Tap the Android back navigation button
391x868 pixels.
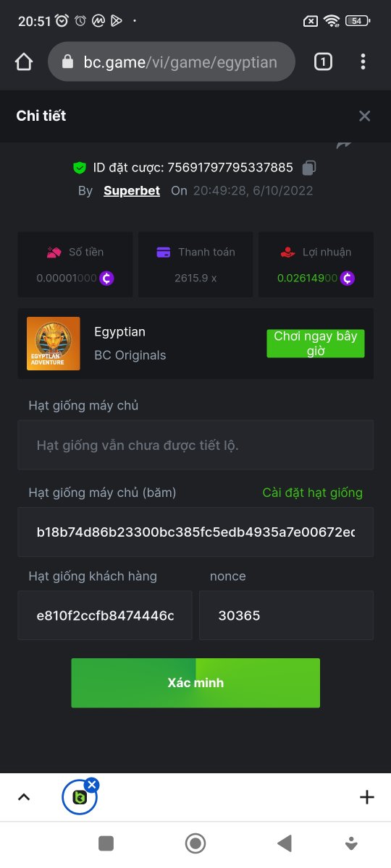[x=285, y=843]
